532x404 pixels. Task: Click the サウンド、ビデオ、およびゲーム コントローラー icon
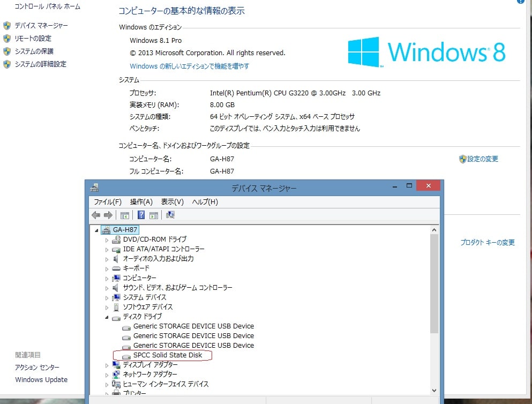point(116,288)
